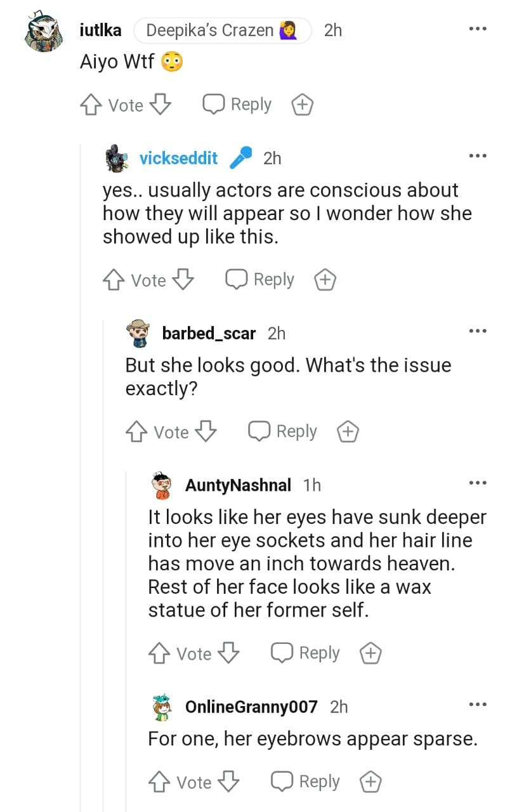Reply to barbed_scar's question

click(282, 432)
